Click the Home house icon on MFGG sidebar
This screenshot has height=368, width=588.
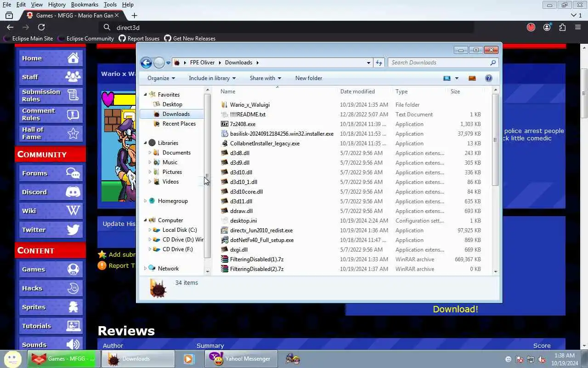(x=73, y=58)
